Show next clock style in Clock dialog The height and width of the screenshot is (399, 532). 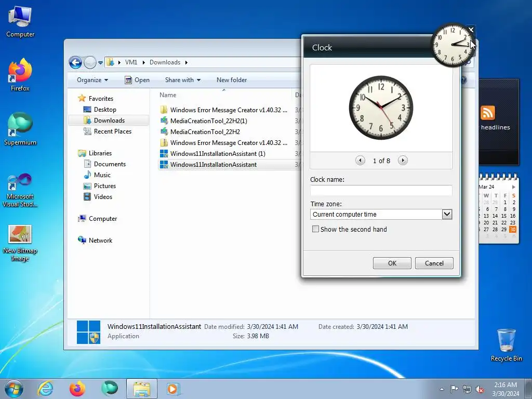(x=403, y=160)
